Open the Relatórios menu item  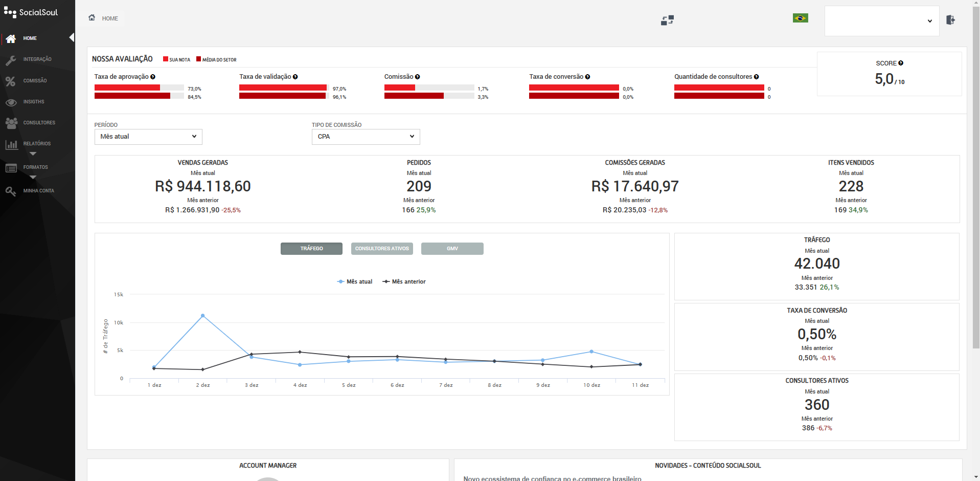(37, 144)
